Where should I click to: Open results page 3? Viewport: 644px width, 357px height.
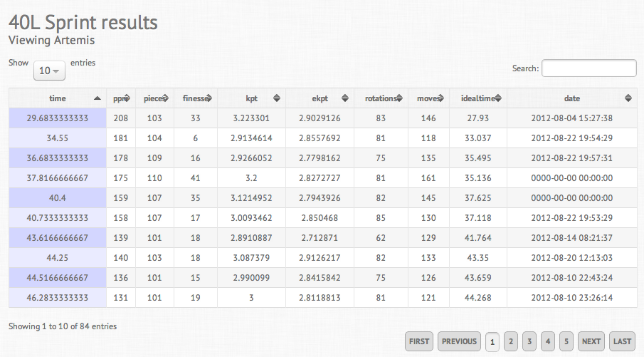[x=529, y=341]
